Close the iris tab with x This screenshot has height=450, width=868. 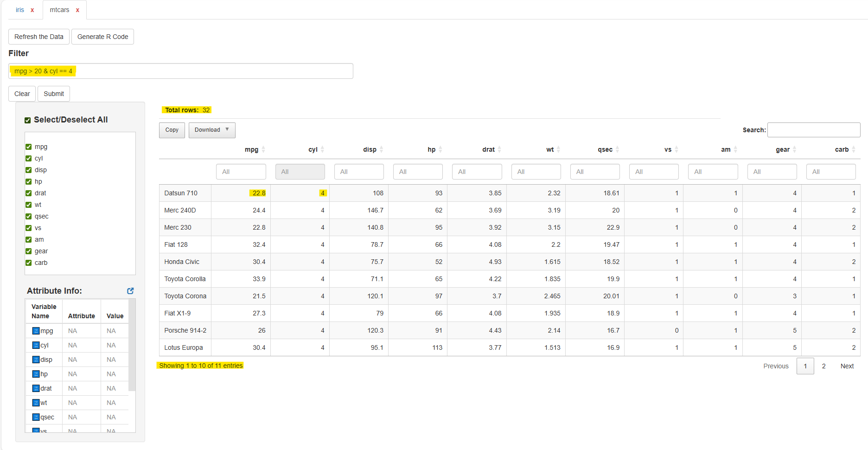click(32, 10)
